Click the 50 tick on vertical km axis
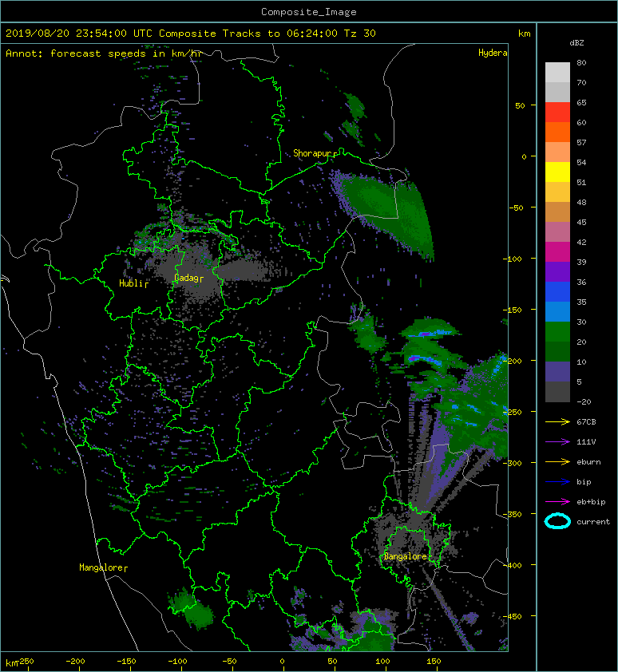618x672 pixels. click(520, 105)
